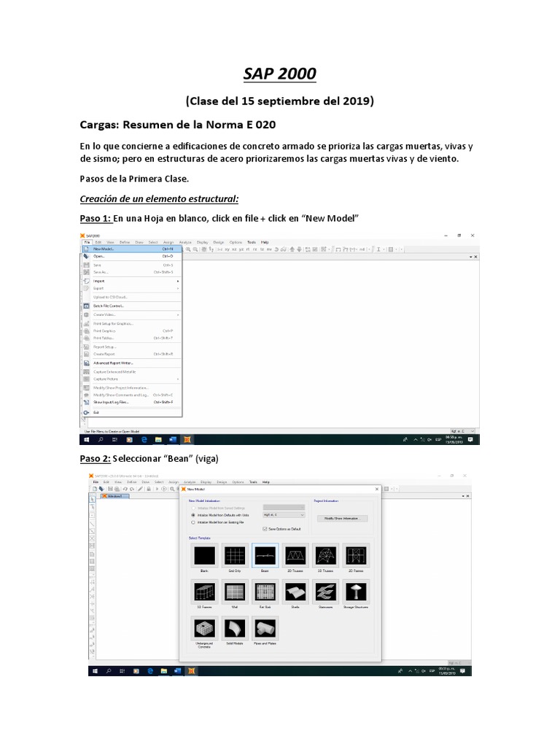Select Initialize Model from Defaults with Units

pos(193,515)
